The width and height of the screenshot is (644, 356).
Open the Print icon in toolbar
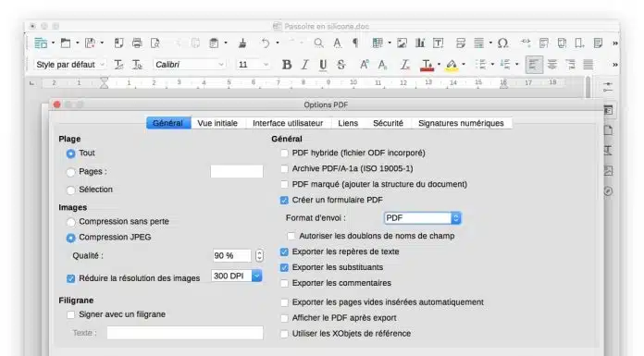click(137, 43)
